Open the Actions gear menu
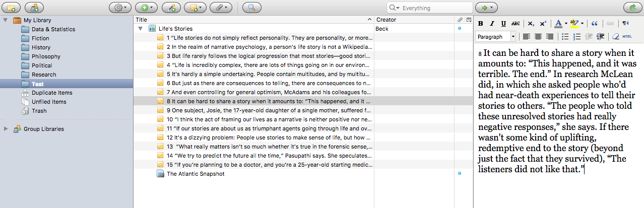 pyautogui.click(x=120, y=8)
